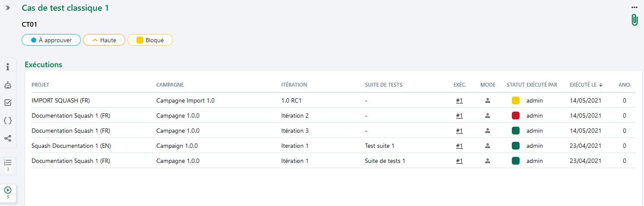
Task: Select the Squash Documentation 1 (EN) row
Action: pyautogui.click(x=71, y=146)
